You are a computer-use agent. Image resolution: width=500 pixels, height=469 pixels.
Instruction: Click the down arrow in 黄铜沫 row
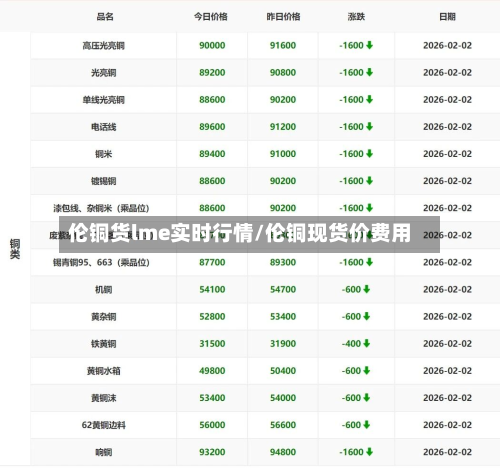click(x=367, y=398)
